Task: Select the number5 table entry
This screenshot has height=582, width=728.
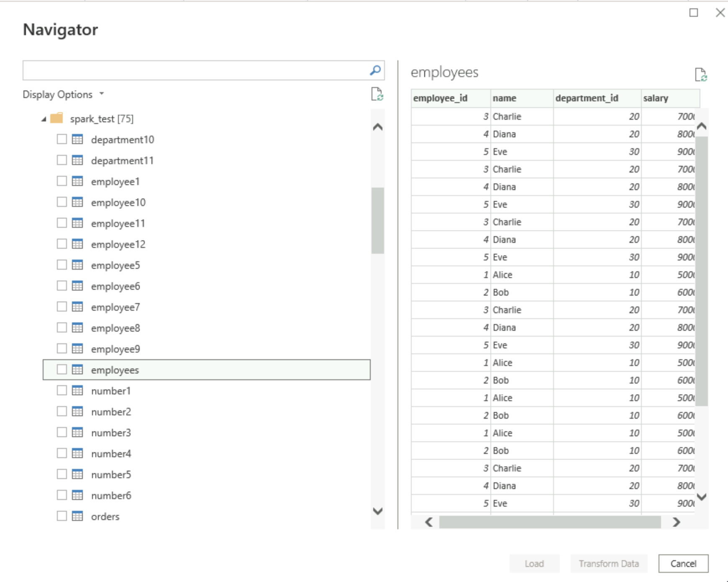Action: [111, 475]
